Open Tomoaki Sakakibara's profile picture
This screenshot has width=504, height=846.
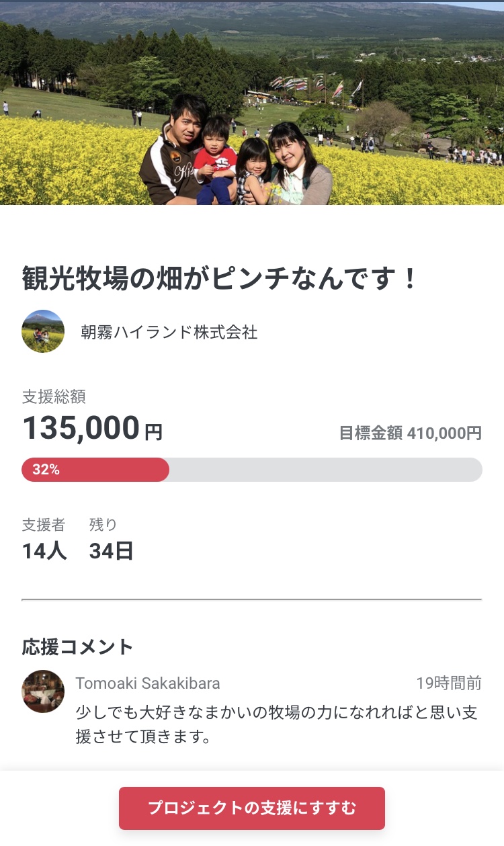tap(43, 691)
